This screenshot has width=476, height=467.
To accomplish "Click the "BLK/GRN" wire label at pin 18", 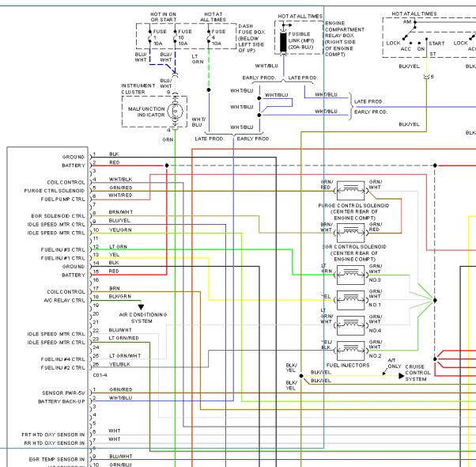I will [x=120, y=296].
